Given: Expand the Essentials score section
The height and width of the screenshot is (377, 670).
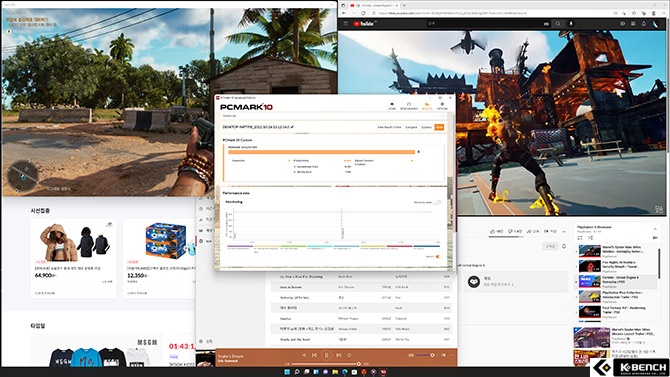Looking at the screenshot, I should pyautogui.click(x=289, y=161).
